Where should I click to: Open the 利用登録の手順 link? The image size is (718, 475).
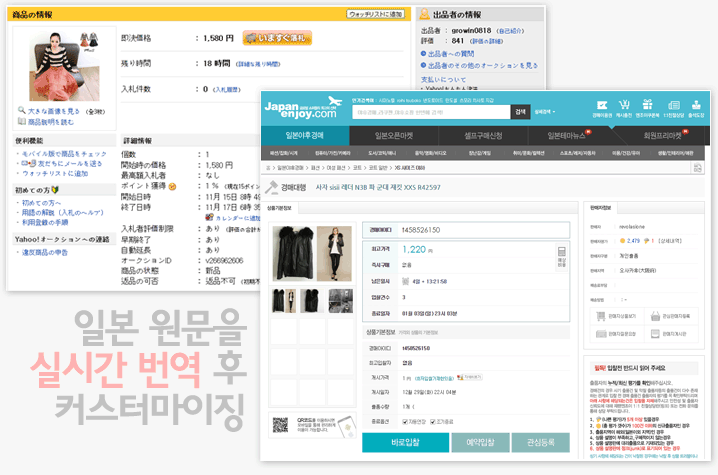click(x=45, y=223)
